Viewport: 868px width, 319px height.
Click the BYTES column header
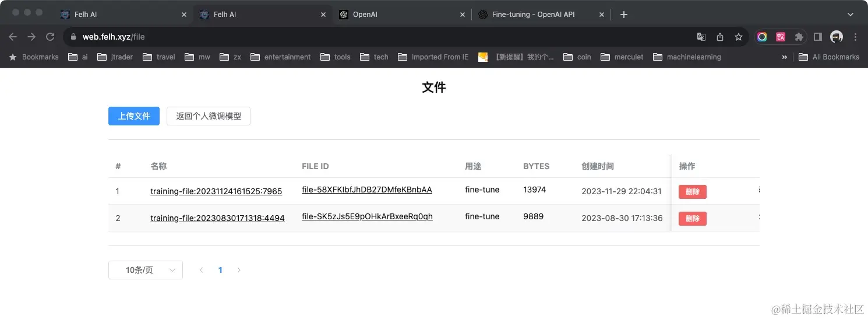[x=537, y=166]
